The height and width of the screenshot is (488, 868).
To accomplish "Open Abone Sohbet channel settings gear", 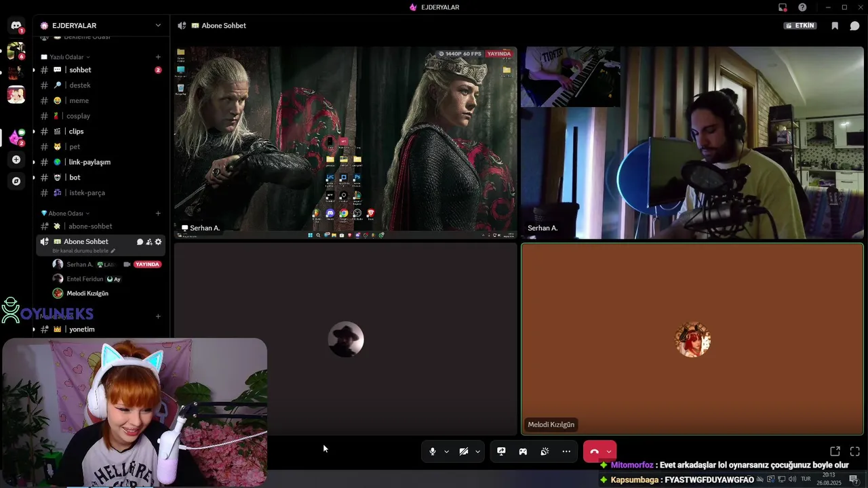I will [158, 242].
